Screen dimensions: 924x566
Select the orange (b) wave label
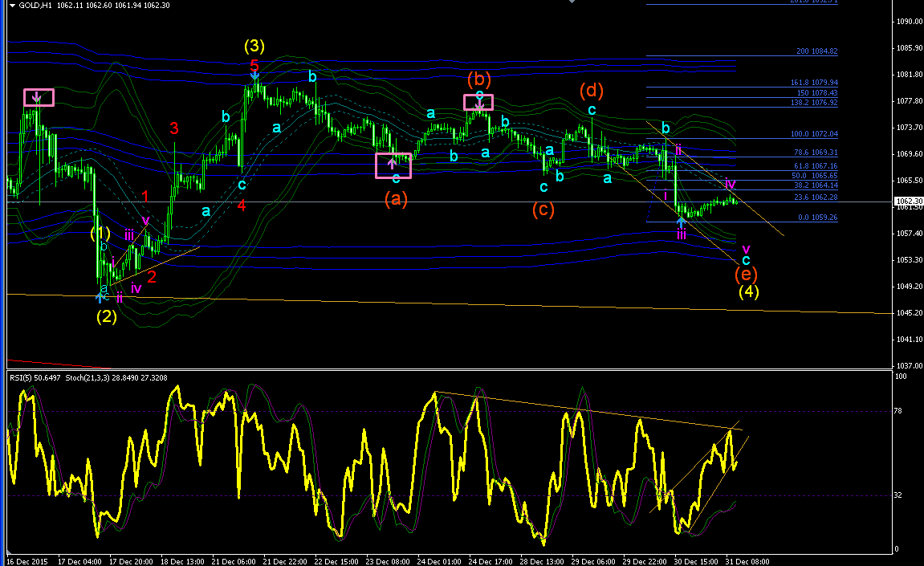coord(479,79)
